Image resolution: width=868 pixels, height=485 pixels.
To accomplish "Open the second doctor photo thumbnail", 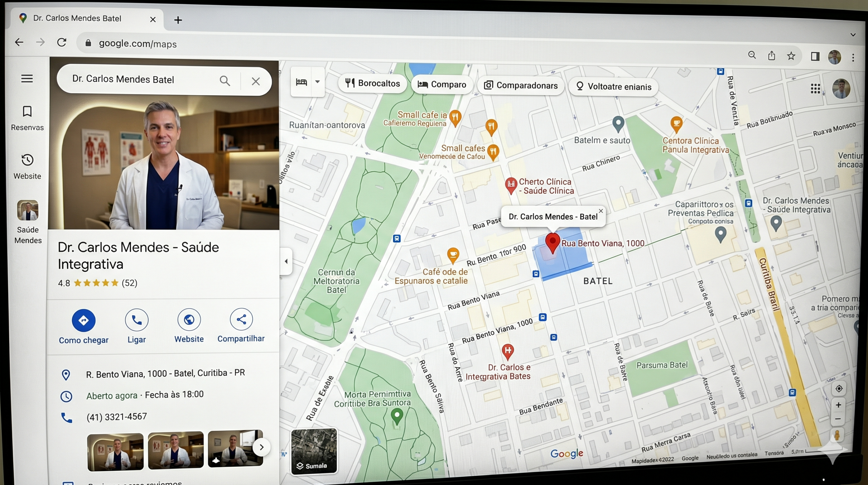I will tap(176, 450).
